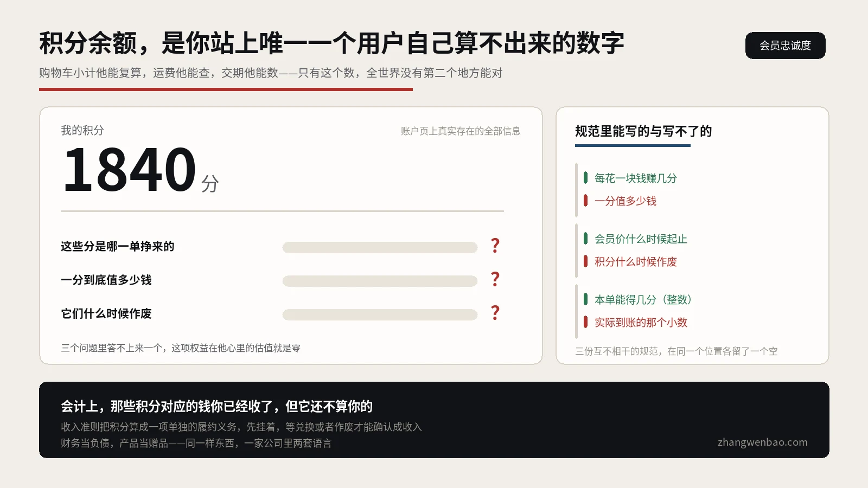The height and width of the screenshot is (488, 868).
Task: Click the text 积分什么时候作废
Action: pos(635,262)
